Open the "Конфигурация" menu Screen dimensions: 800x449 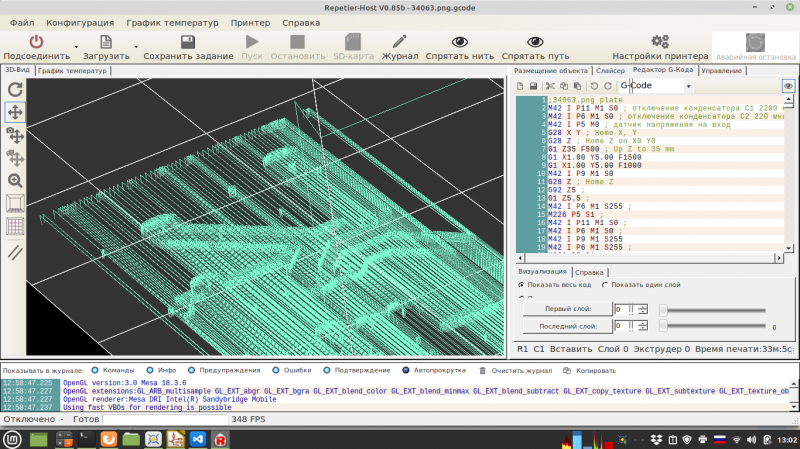(x=79, y=21)
